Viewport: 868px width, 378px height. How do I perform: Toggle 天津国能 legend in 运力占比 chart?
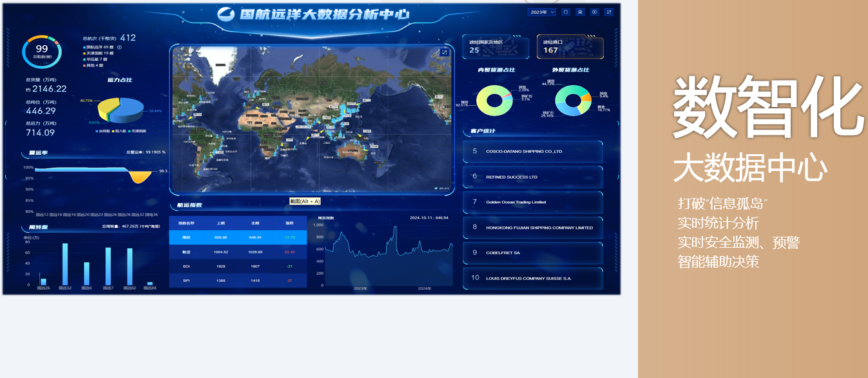(x=137, y=131)
